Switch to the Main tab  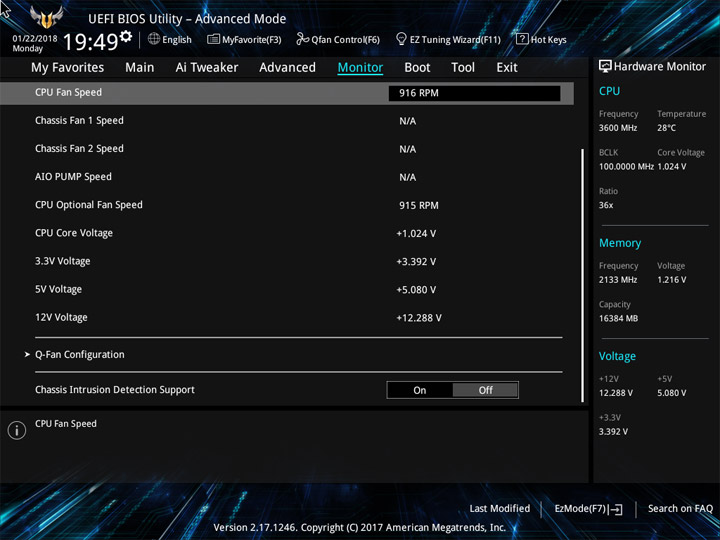140,68
